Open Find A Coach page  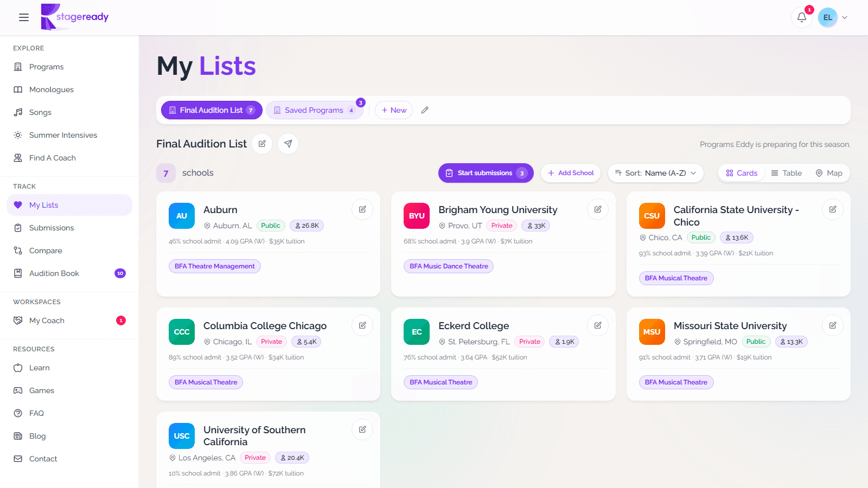(69, 158)
